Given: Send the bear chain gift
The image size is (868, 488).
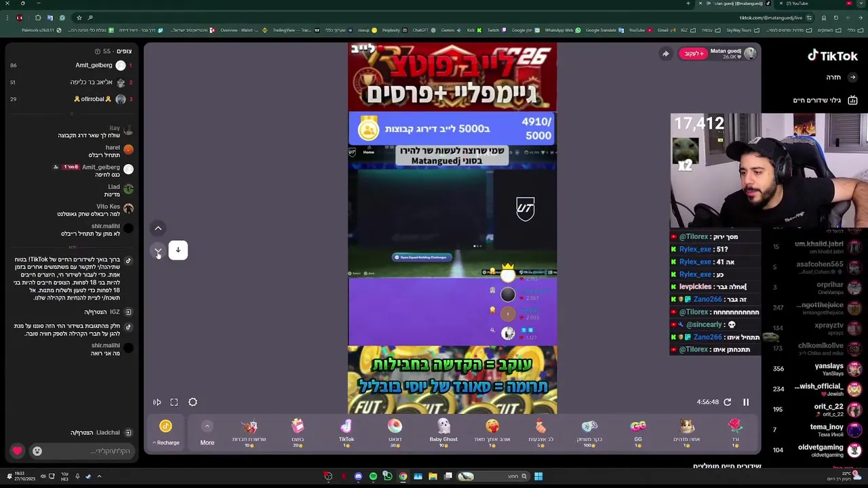Looking at the screenshot, I should (249, 432).
